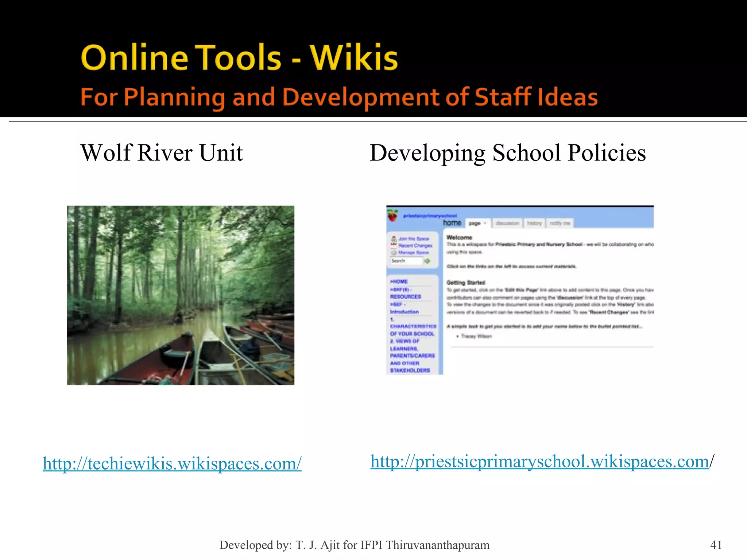Screen dimensions: 747x560
Task: Select the 'home' page title in wiki
Action: [x=452, y=223]
